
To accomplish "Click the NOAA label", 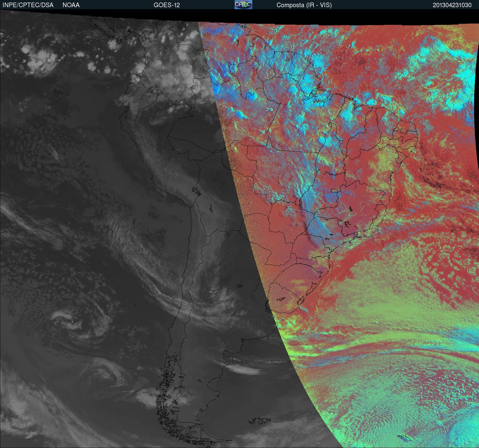I will [x=71, y=5].
